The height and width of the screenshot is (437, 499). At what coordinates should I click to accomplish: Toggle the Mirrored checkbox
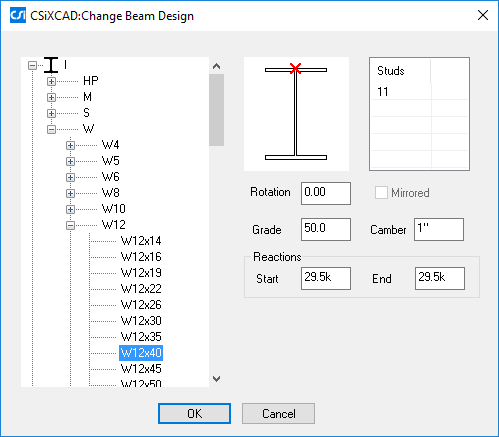coord(381,193)
